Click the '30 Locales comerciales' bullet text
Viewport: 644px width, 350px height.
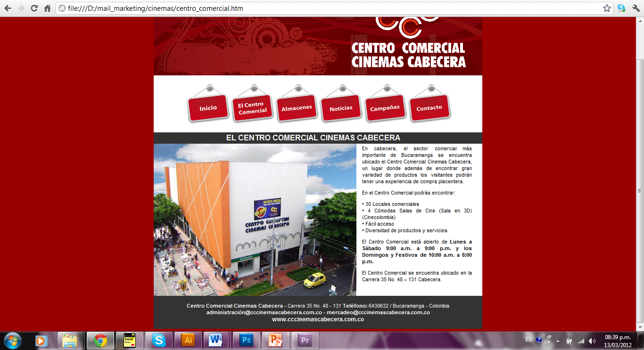point(390,204)
